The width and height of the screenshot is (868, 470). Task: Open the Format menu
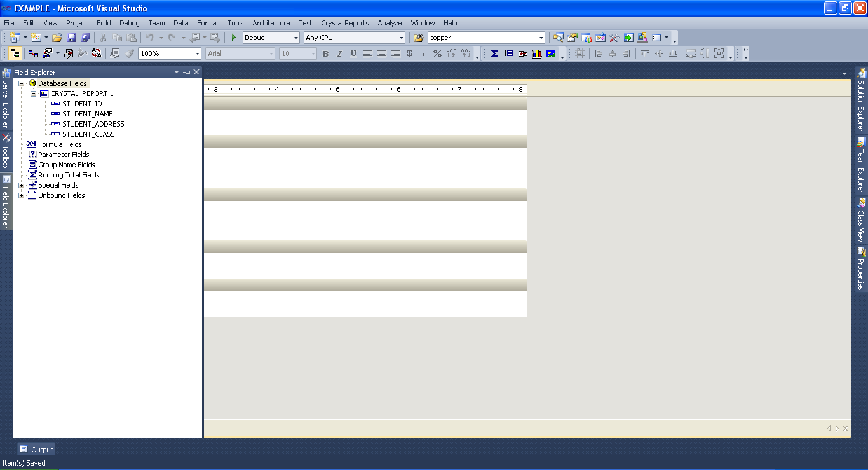point(208,23)
